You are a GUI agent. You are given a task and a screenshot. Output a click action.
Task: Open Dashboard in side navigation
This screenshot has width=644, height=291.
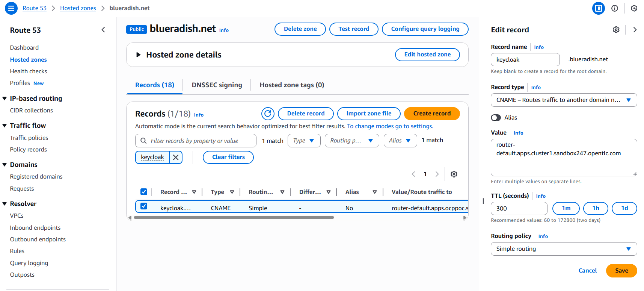[24, 47]
